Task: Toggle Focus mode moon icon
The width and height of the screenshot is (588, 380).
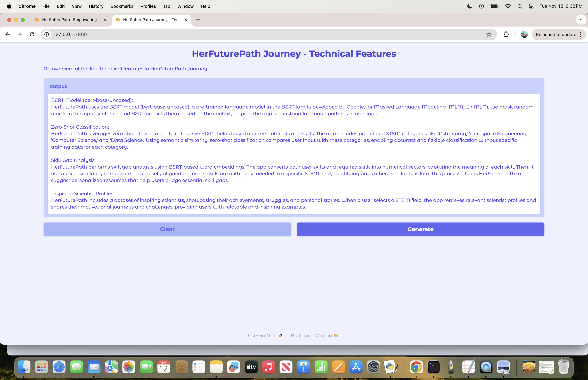Action: coord(470,6)
